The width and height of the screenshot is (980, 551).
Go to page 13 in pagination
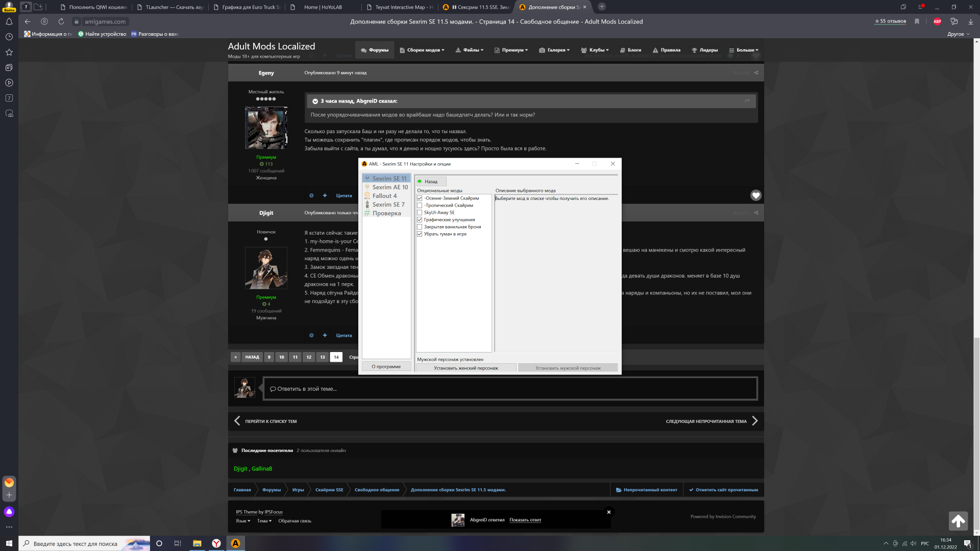click(x=323, y=357)
